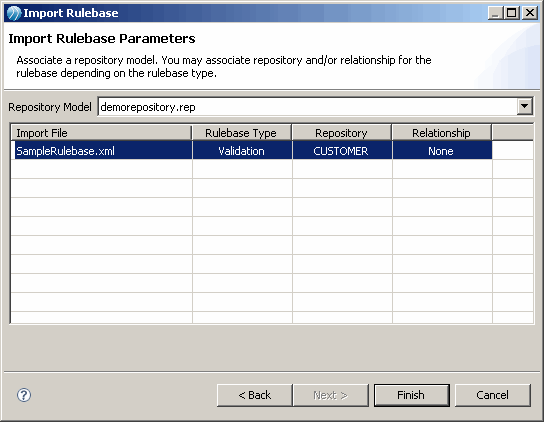The height and width of the screenshot is (422, 544).
Task: Click the Relationship column header
Action: click(442, 133)
